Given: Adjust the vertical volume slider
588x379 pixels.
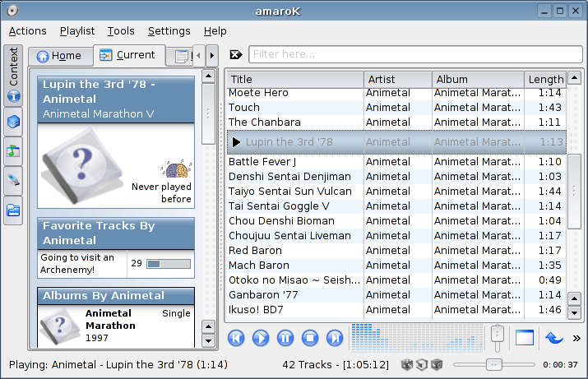Looking at the screenshot, I should click(498, 338).
